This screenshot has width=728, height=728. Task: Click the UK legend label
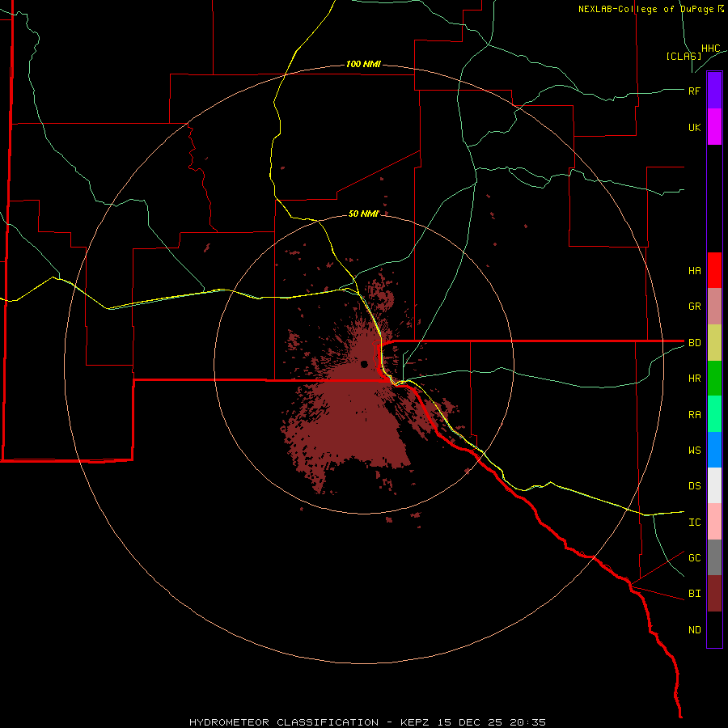click(694, 127)
